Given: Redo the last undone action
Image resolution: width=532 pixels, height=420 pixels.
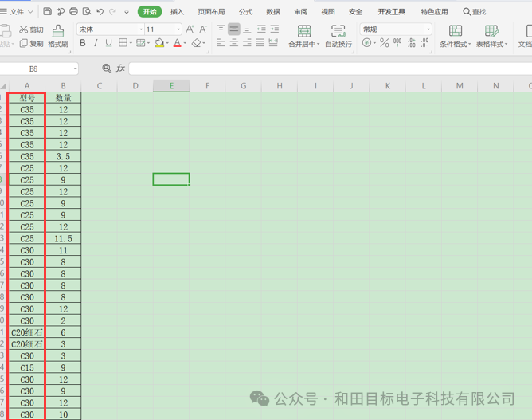Looking at the screenshot, I should click(112, 11).
